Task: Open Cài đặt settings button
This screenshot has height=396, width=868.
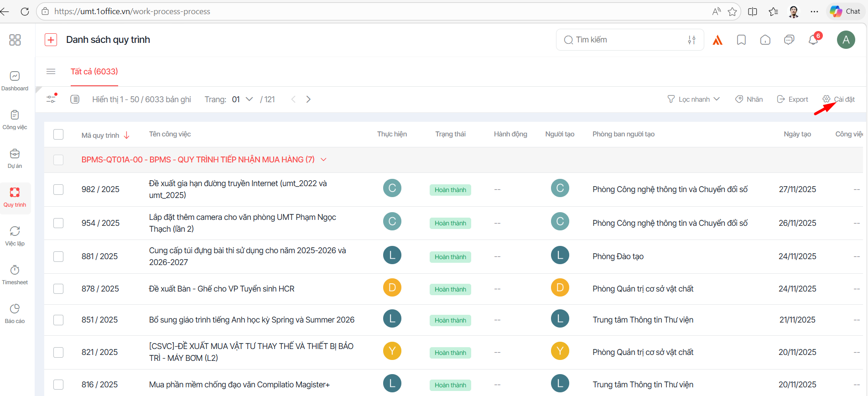Action: pyautogui.click(x=839, y=99)
